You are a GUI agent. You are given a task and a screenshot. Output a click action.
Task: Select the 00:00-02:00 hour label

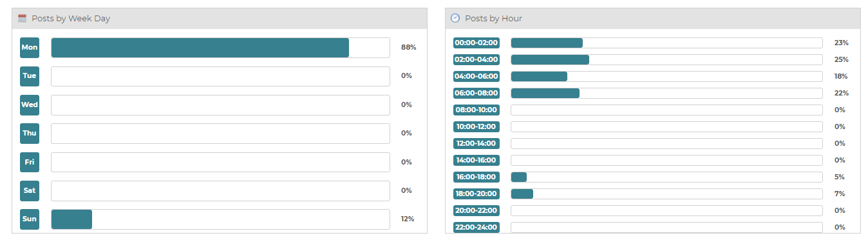tap(476, 43)
